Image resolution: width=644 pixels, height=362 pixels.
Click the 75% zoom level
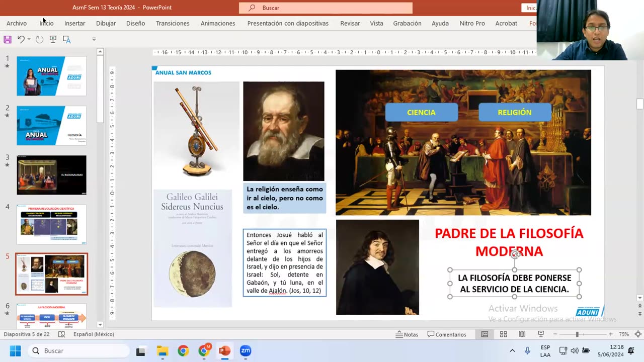coord(624,334)
